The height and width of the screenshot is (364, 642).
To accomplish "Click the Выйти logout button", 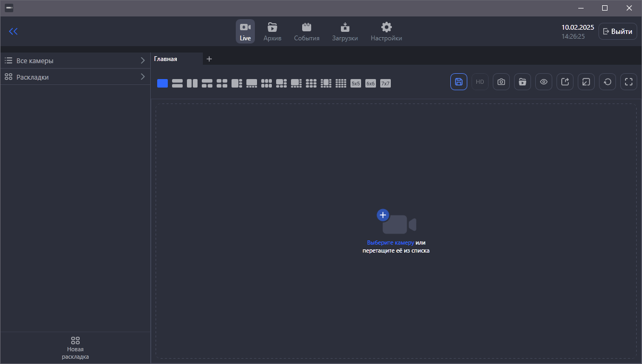I will [x=618, y=31].
